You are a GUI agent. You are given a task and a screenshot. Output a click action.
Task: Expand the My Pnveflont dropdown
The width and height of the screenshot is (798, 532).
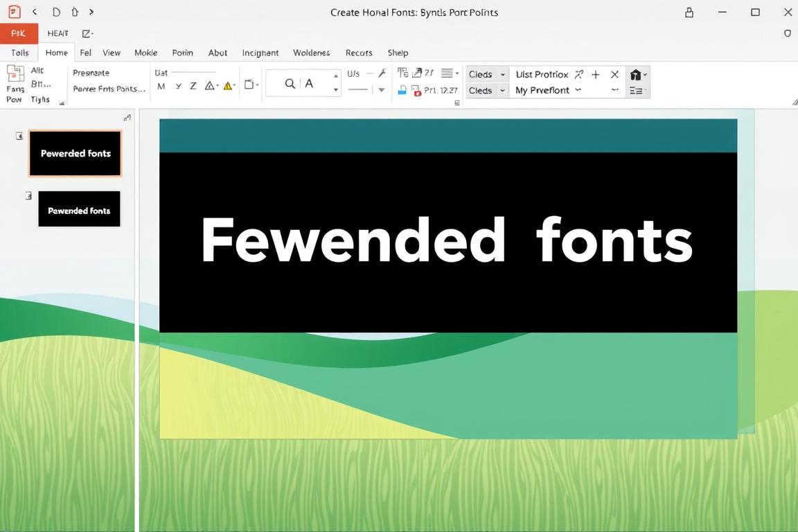click(578, 90)
